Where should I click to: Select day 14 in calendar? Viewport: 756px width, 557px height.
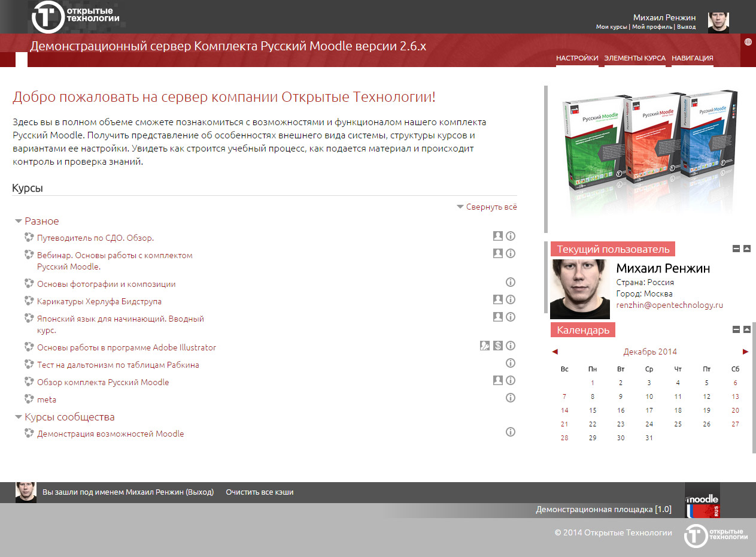[564, 410]
